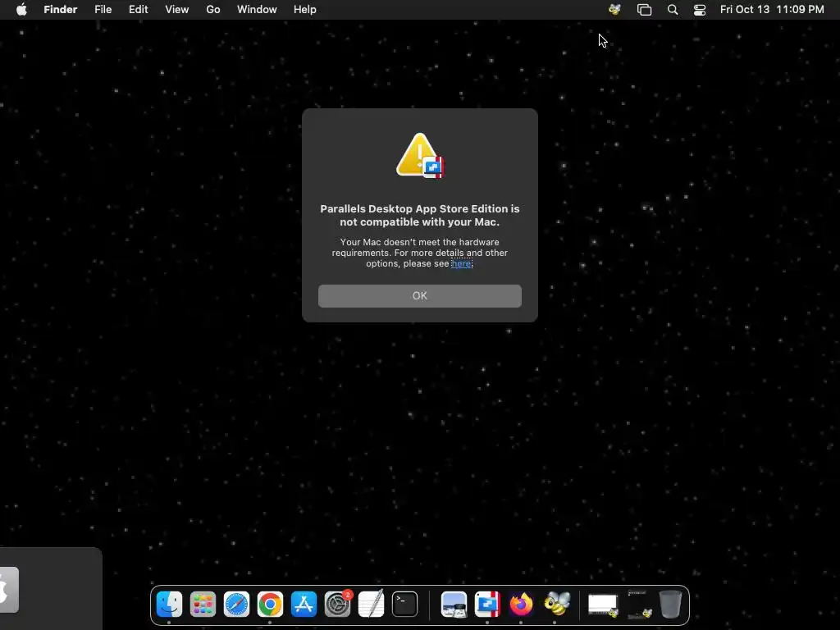Open the white minimized window in Dock

pos(603,605)
